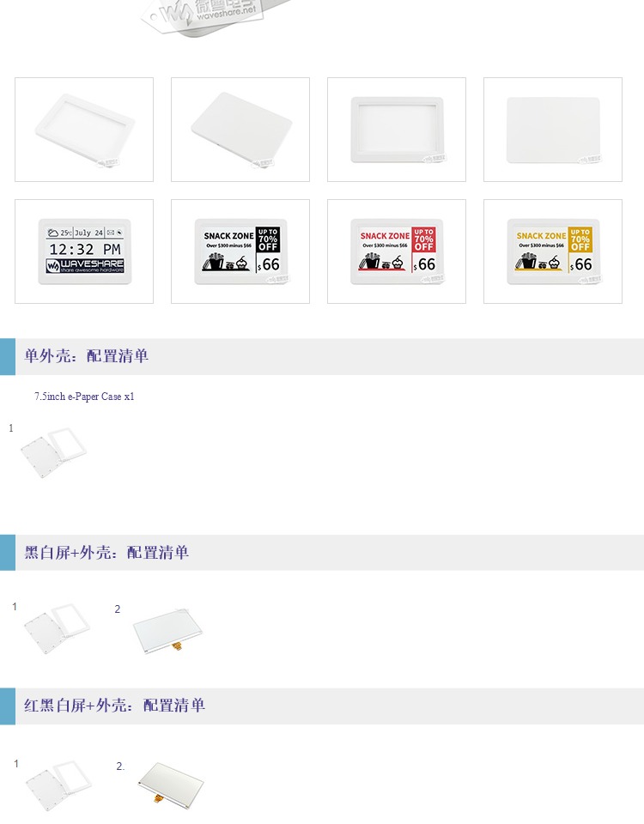Click the 70% OFF red badge thumbnail
Viewport: 644px width, 824px height.
click(423, 239)
